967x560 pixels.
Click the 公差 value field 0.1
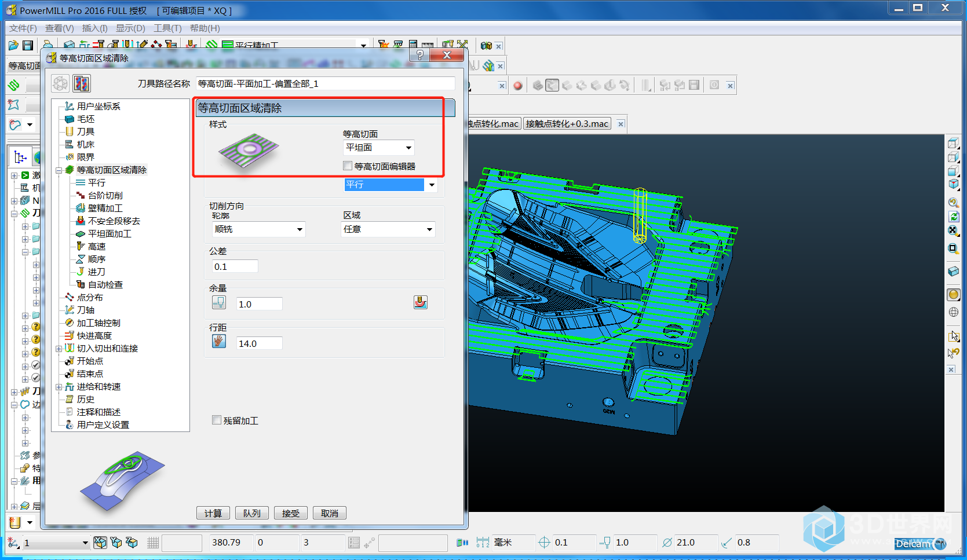235,266
